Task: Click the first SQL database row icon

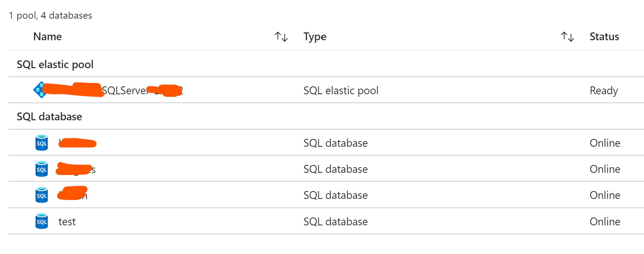Action: click(x=42, y=143)
